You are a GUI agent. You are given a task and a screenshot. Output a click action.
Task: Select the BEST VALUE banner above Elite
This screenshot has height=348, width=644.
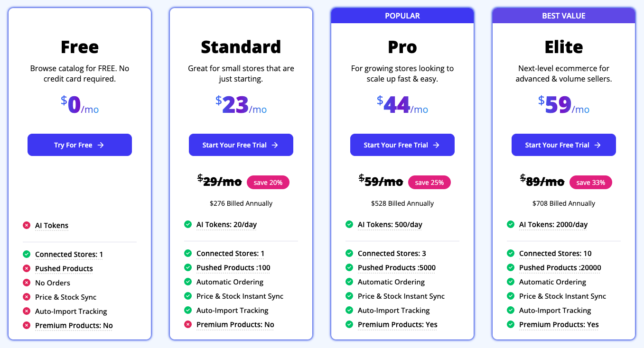click(x=564, y=16)
